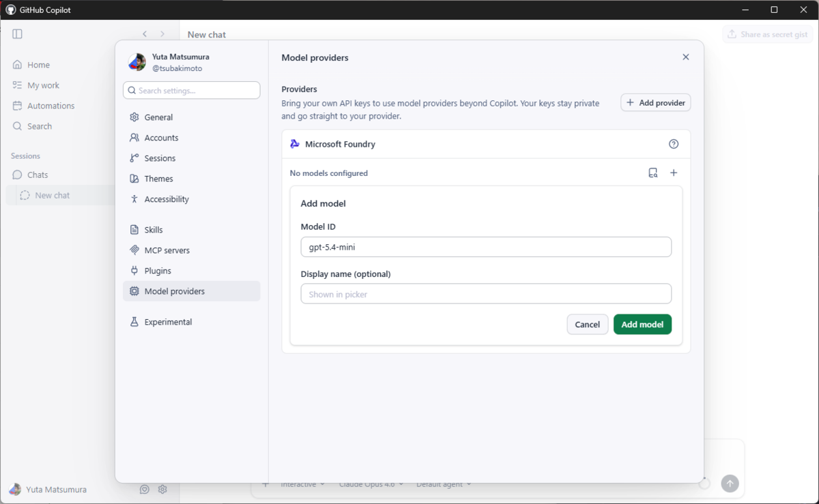Open Themes settings

(x=192, y=179)
